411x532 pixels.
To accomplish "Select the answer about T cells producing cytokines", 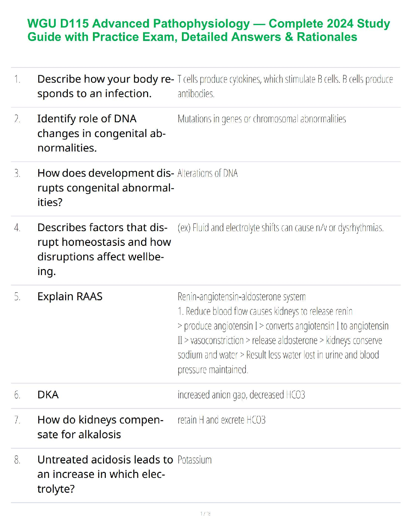I will [x=285, y=86].
